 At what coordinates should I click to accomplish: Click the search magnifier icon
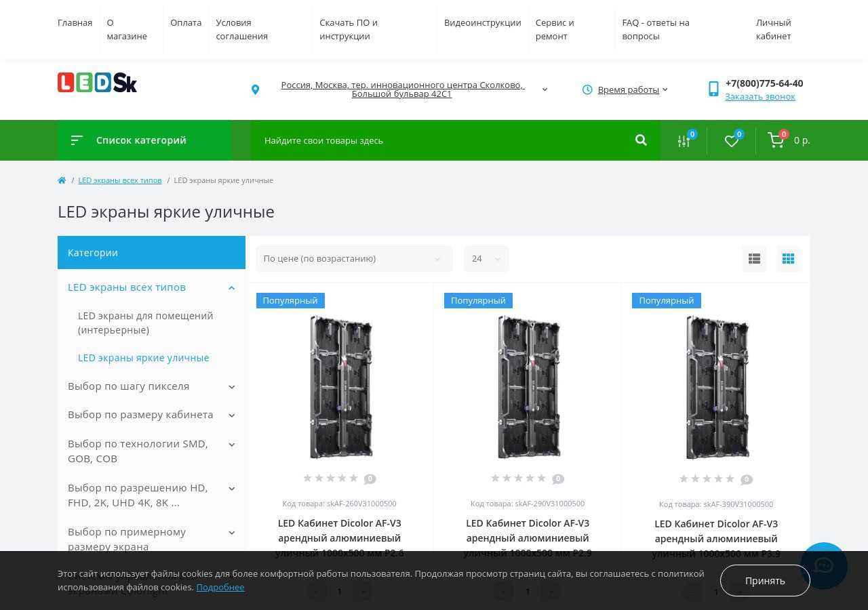[x=641, y=140]
